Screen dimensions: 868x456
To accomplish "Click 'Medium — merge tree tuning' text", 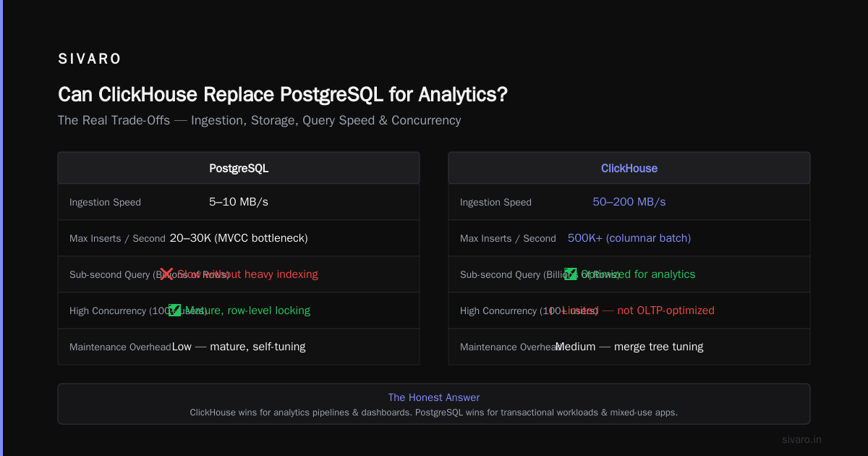I will (x=629, y=347).
